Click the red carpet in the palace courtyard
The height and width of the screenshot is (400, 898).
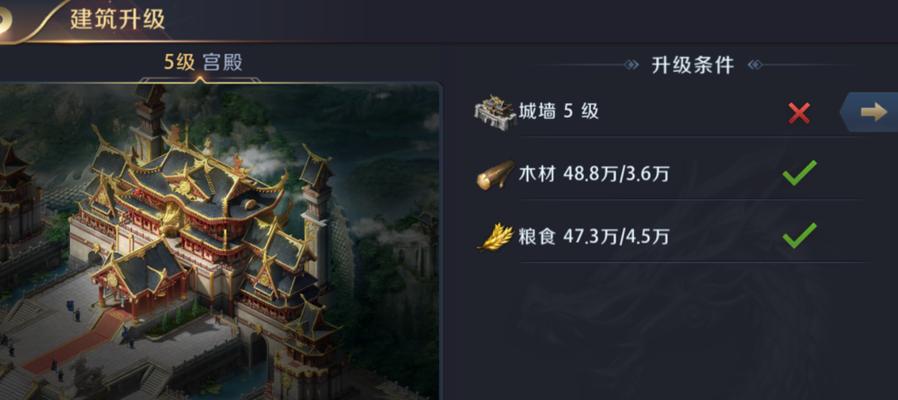[x=74, y=344]
